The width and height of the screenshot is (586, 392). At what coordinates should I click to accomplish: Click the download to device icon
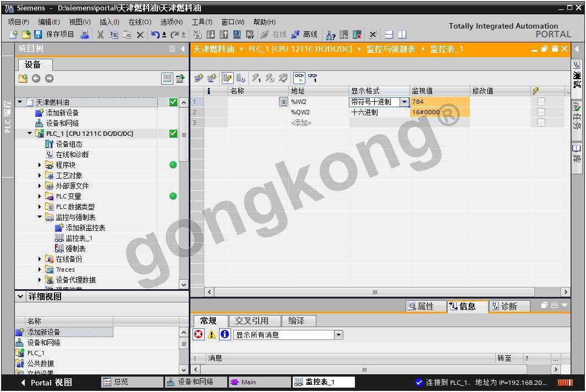tap(210, 35)
